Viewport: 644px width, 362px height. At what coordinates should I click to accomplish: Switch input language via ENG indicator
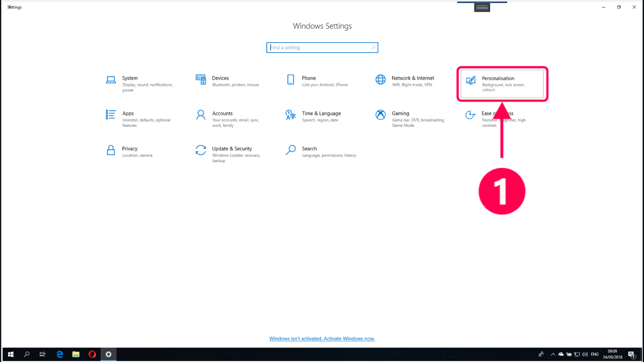pyautogui.click(x=595, y=354)
